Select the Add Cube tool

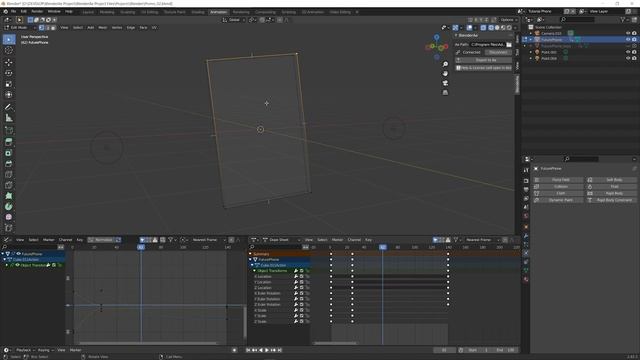click(x=9, y=131)
